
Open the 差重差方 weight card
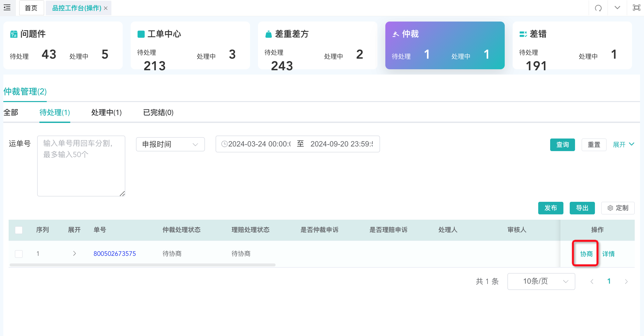[x=317, y=45]
